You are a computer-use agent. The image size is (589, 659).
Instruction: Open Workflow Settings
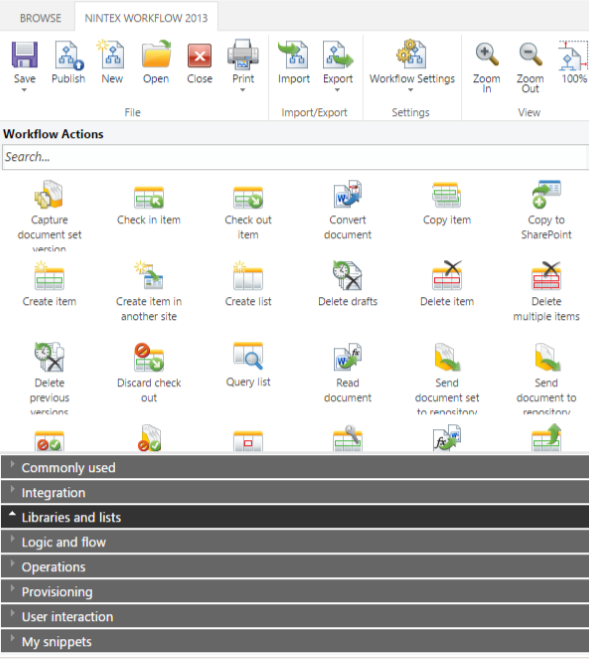pyautogui.click(x=412, y=62)
